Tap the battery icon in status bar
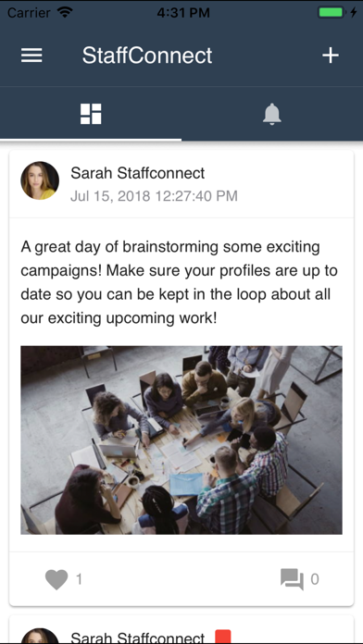The height and width of the screenshot is (644, 363). click(331, 12)
